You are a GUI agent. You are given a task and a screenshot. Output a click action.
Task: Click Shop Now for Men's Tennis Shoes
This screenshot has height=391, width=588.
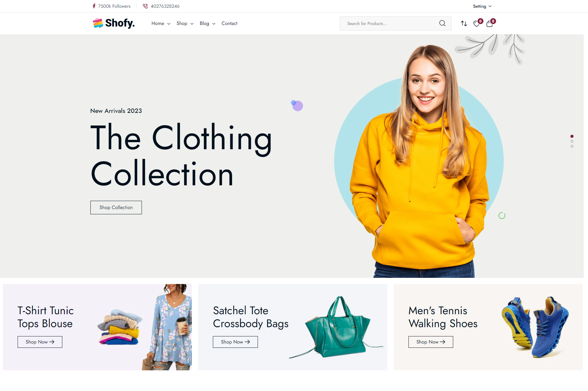(431, 342)
